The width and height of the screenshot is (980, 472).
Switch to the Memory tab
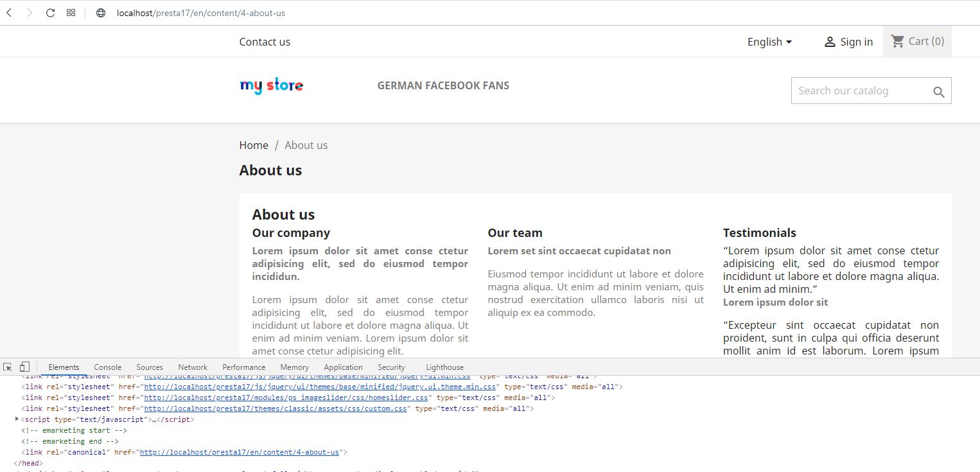295,367
